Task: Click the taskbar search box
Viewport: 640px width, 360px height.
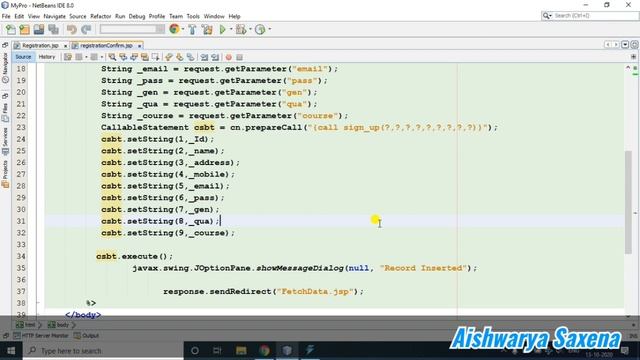Action: [103, 351]
